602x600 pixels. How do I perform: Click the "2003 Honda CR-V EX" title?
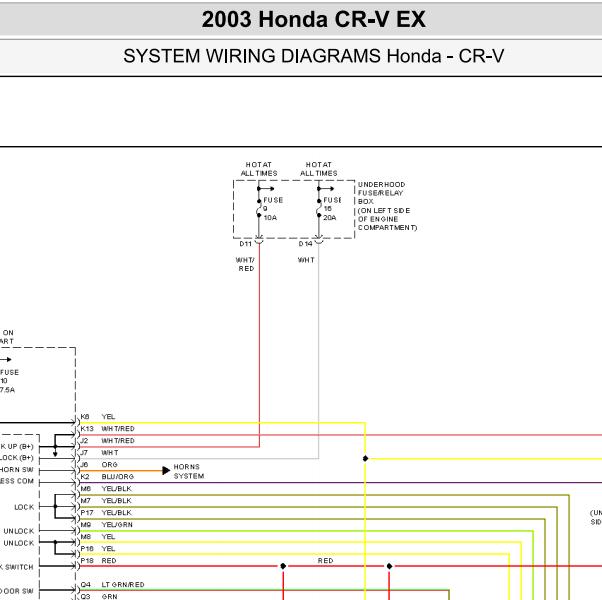coord(313,19)
